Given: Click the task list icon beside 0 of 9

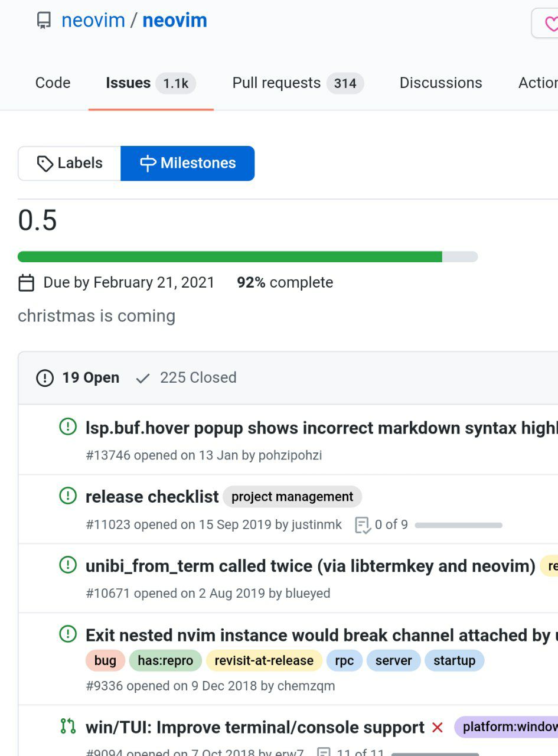Looking at the screenshot, I should [363, 525].
